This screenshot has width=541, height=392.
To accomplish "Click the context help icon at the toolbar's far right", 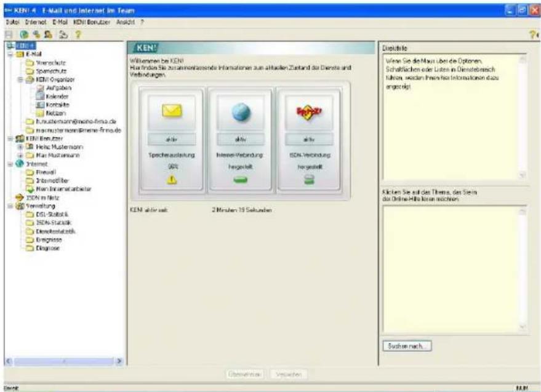I will pyautogui.click(x=534, y=34).
